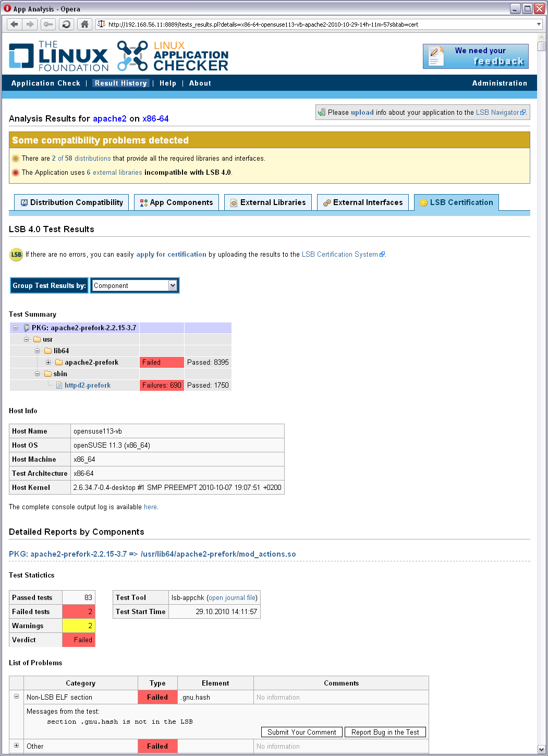Switch to External Interfaces tab
Image resolution: width=548 pixels, height=756 pixels.
pyautogui.click(x=363, y=202)
